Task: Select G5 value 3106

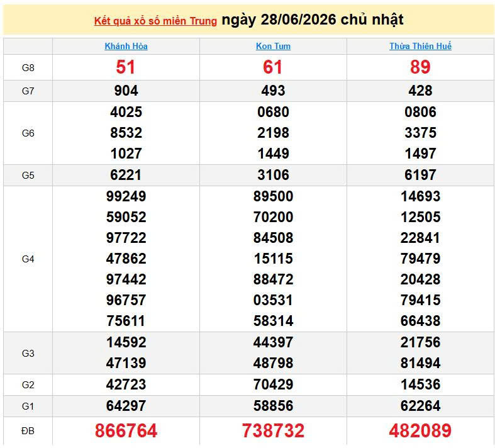Action: (273, 175)
